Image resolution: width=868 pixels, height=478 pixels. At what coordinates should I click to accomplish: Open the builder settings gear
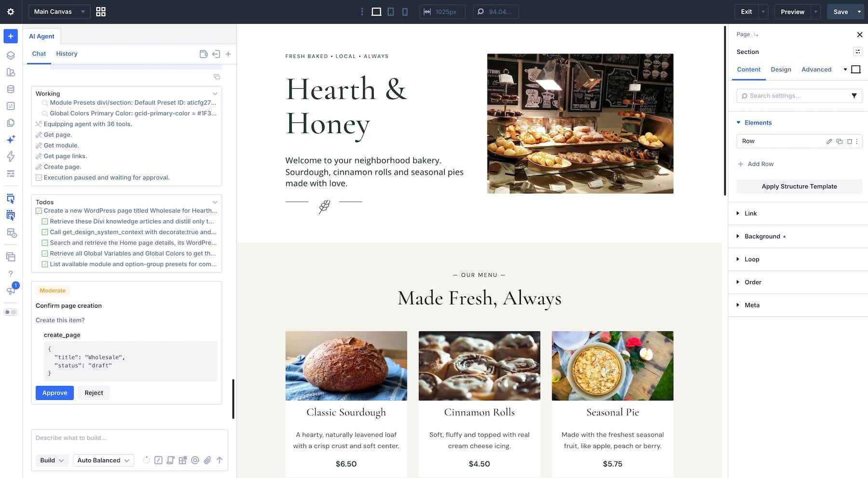click(11, 12)
